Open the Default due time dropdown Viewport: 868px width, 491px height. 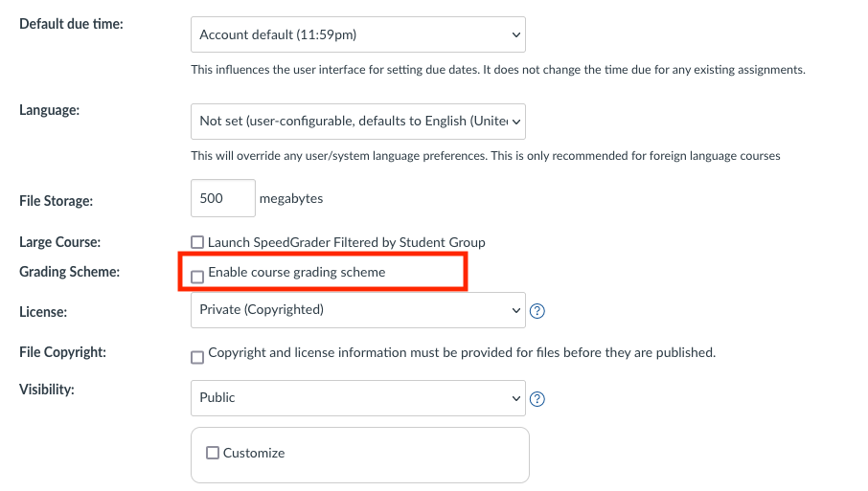coord(358,35)
